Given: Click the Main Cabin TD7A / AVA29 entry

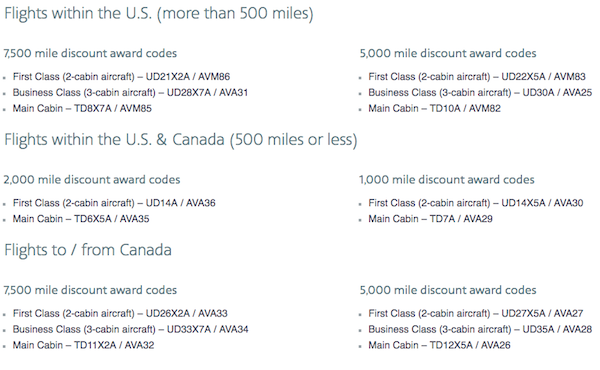Looking at the screenshot, I should point(430,219).
